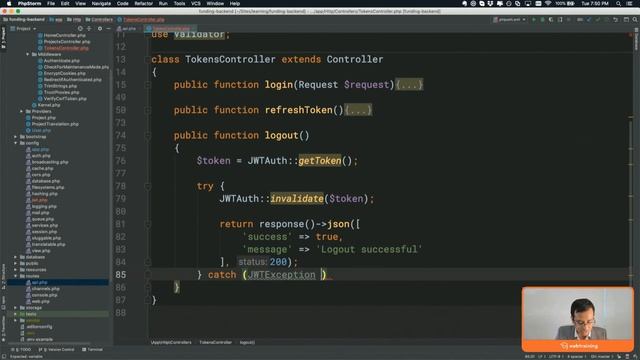640x360 pixels.
Task: Collapse the config folder arrow
Action: (x=16, y=143)
